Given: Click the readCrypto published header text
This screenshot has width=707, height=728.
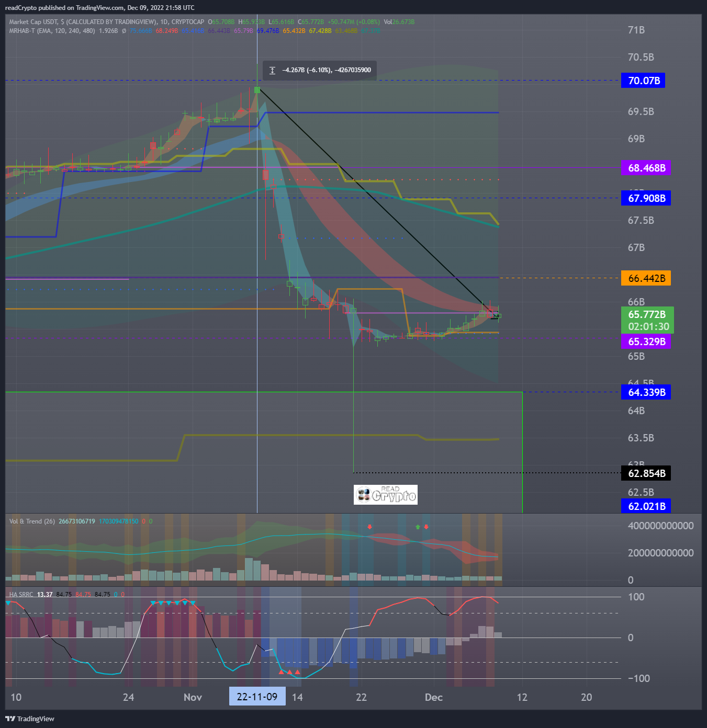Looking at the screenshot, I should (x=99, y=8).
